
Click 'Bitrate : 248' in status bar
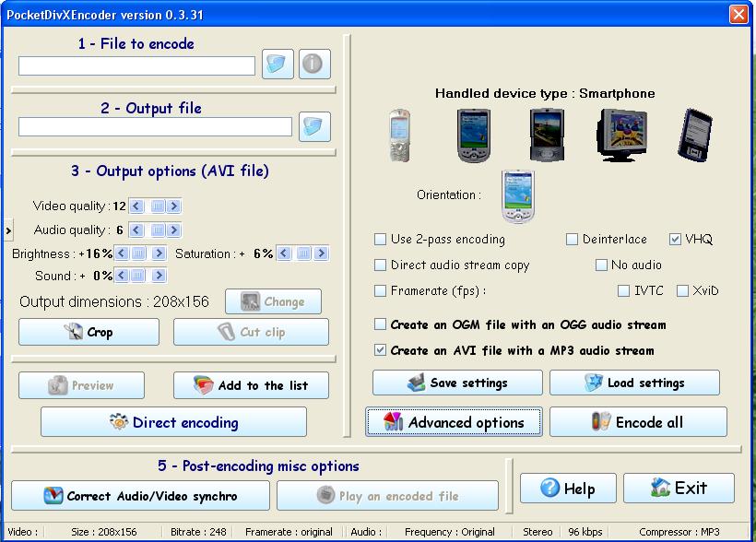pos(198,532)
